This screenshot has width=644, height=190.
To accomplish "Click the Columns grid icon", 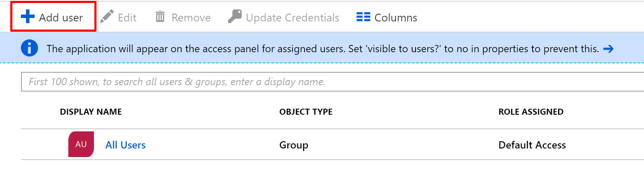I will [x=363, y=18].
